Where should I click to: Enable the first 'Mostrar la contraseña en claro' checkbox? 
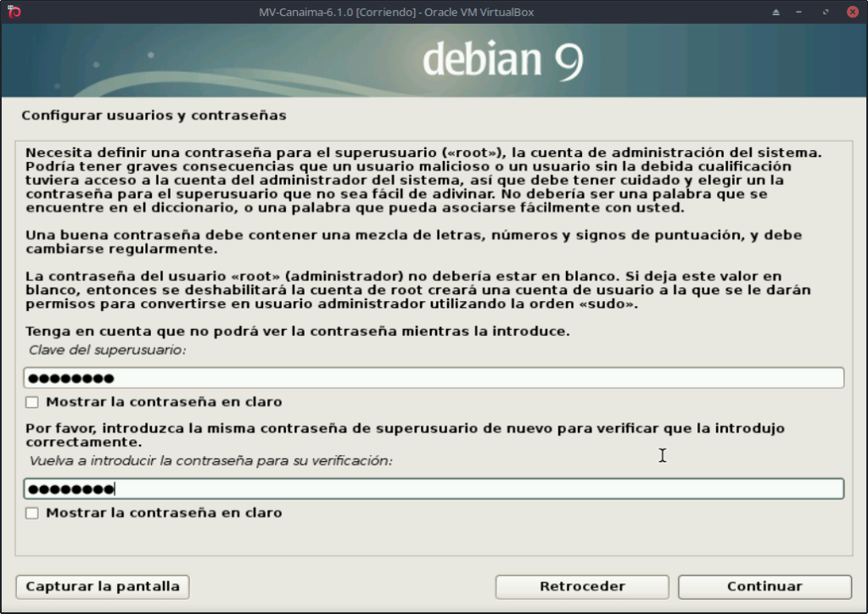coord(32,402)
